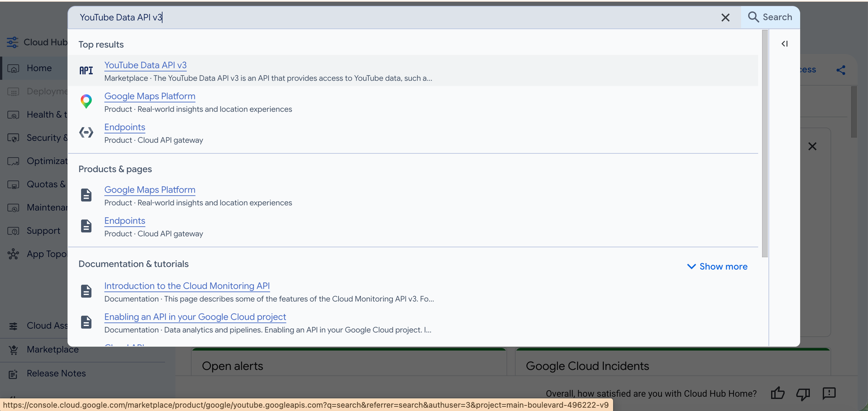Close the background card with X
Screen dimensions: 868x411
click(812, 147)
